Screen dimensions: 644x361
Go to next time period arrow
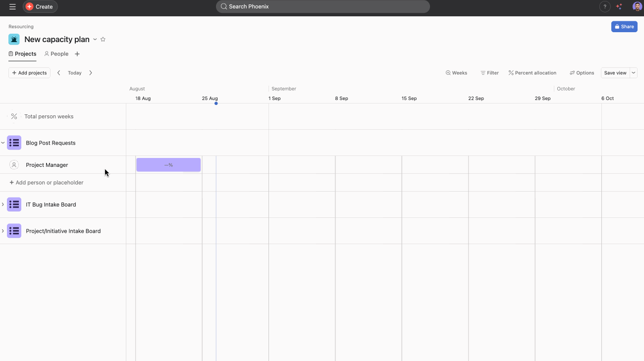(91, 73)
